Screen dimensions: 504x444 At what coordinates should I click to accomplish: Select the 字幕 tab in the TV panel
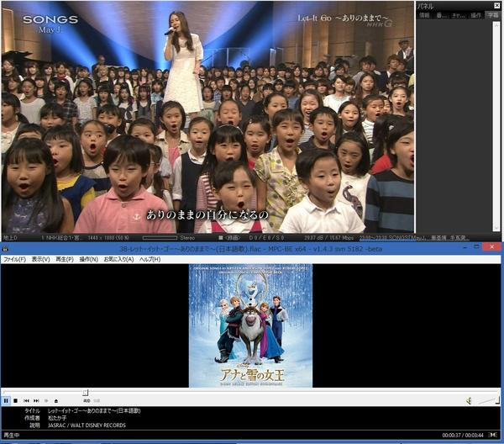point(493,15)
